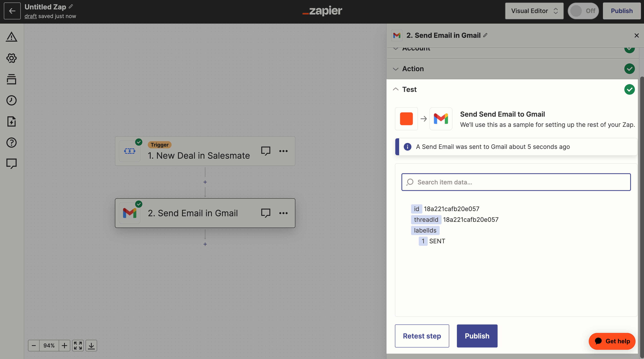
Task: Open Zap settings gear icon
Action: click(12, 58)
